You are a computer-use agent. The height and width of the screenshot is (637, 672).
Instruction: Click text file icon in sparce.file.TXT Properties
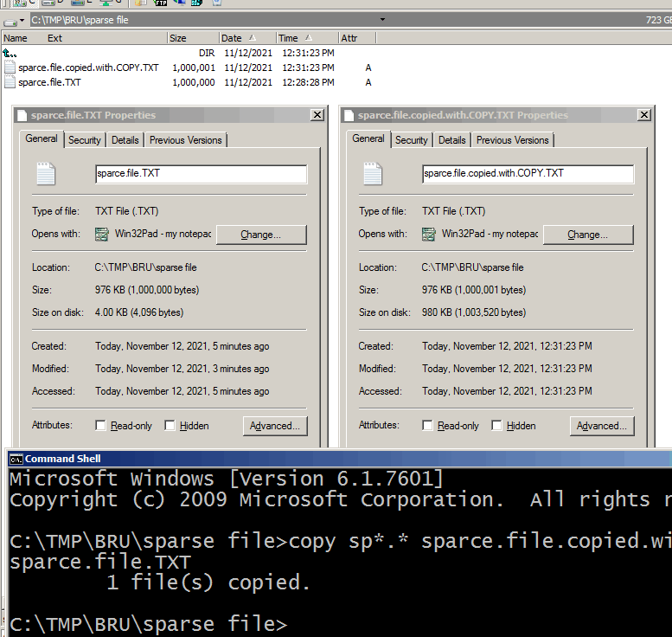tap(46, 173)
